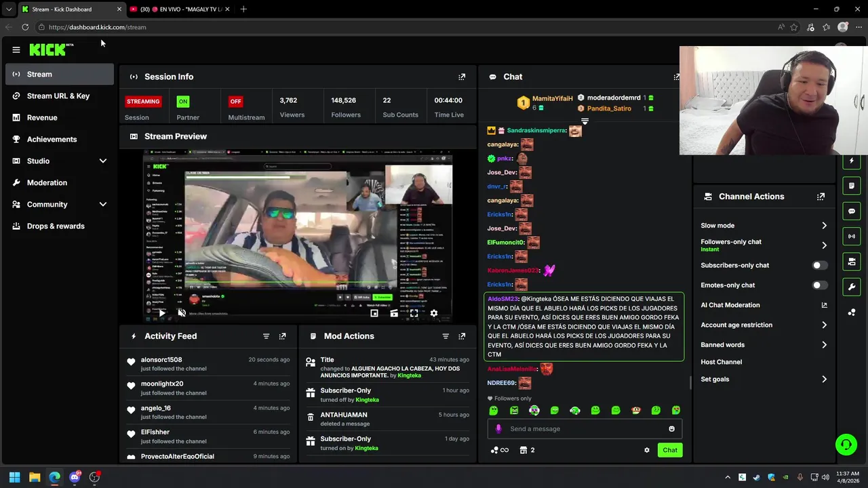
Task: Open the hamburger sidebar menu
Action: pos(16,49)
